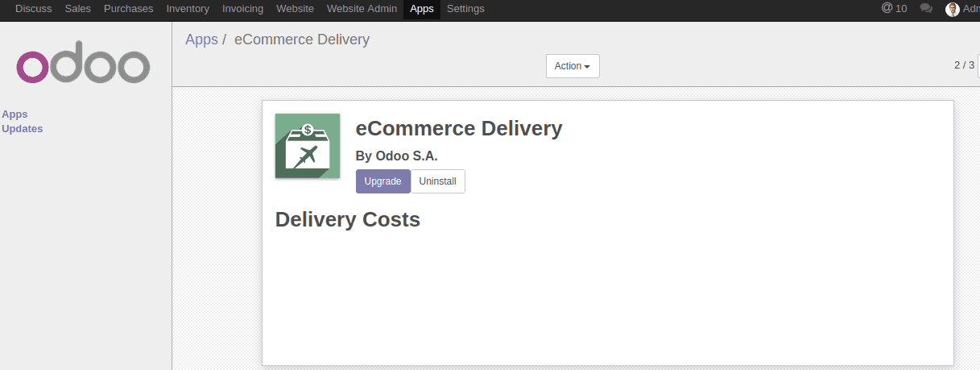Click the Upgrade button
Viewport: 980px width, 370px height.
click(382, 181)
